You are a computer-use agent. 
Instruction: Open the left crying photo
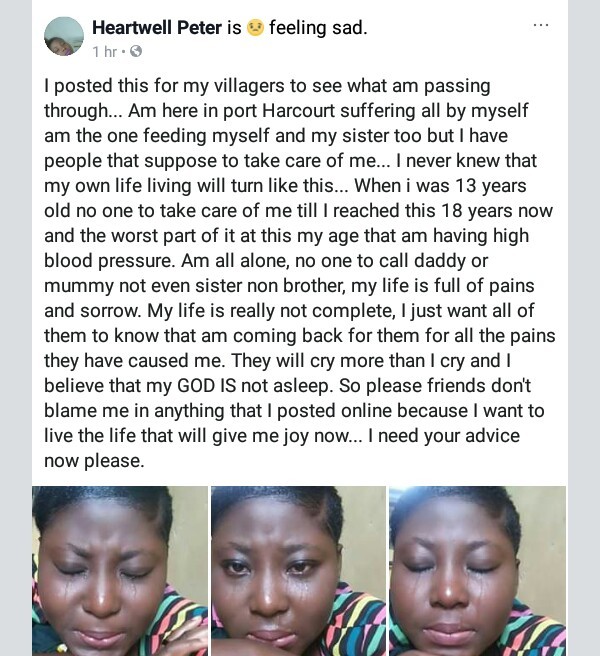point(119,570)
